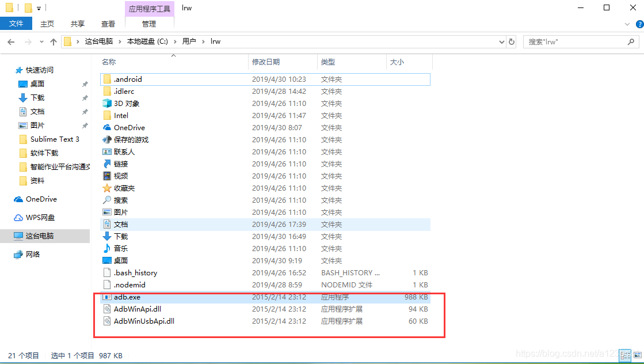Open recent locations dropdown arrow
This screenshot has height=364, width=644.
[41, 42]
